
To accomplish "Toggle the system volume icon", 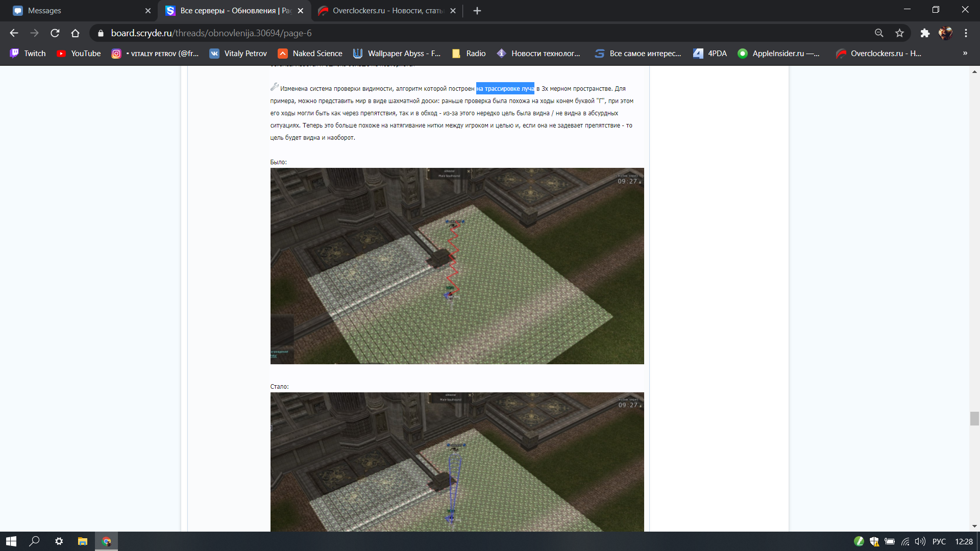I will pyautogui.click(x=921, y=541).
